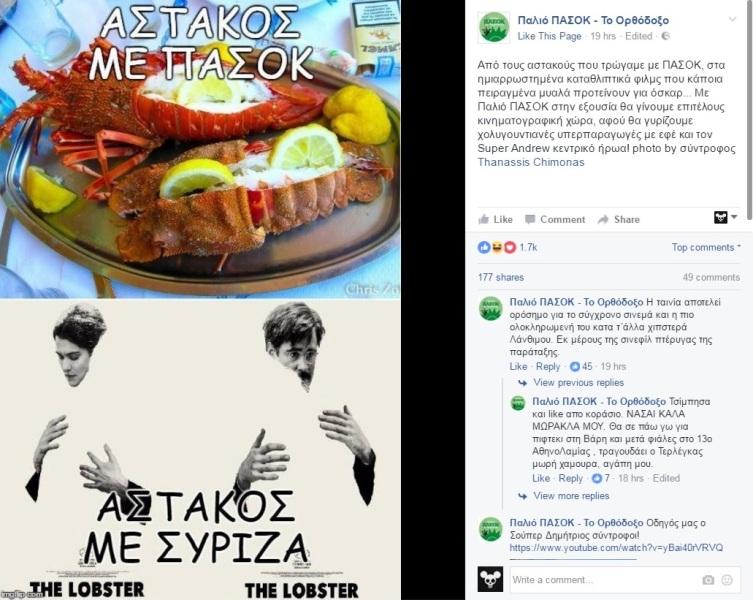Click the Write a comment input field
This screenshot has height=600, width=753.
pyautogui.click(x=605, y=580)
